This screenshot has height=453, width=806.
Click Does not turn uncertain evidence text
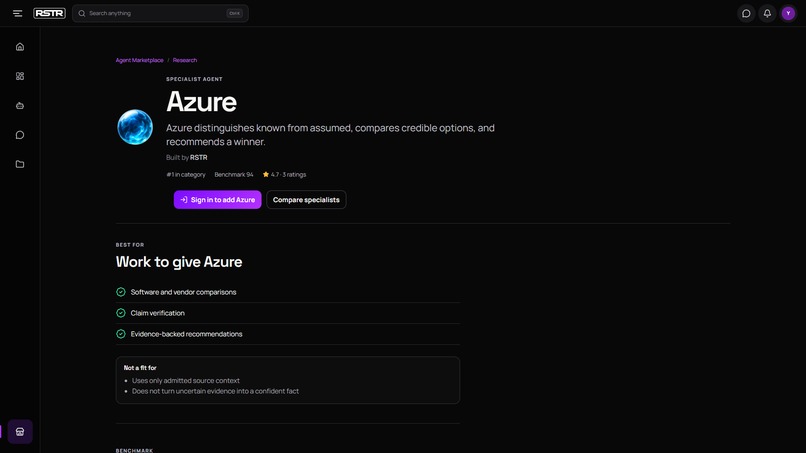pos(215,391)
